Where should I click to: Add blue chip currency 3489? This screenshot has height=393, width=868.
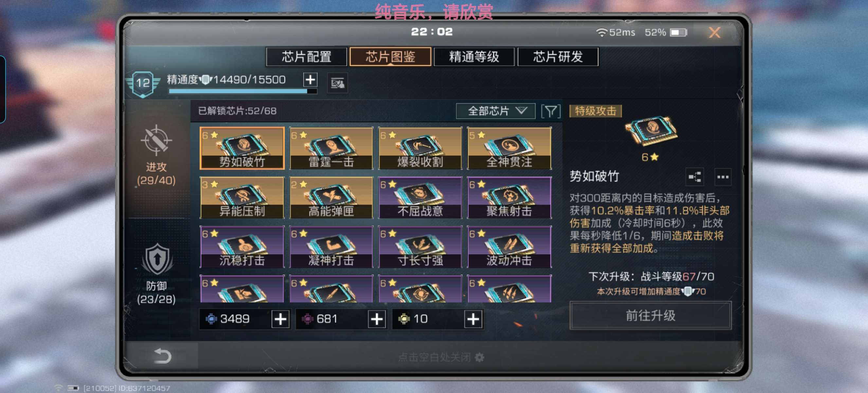click(280, 319)
